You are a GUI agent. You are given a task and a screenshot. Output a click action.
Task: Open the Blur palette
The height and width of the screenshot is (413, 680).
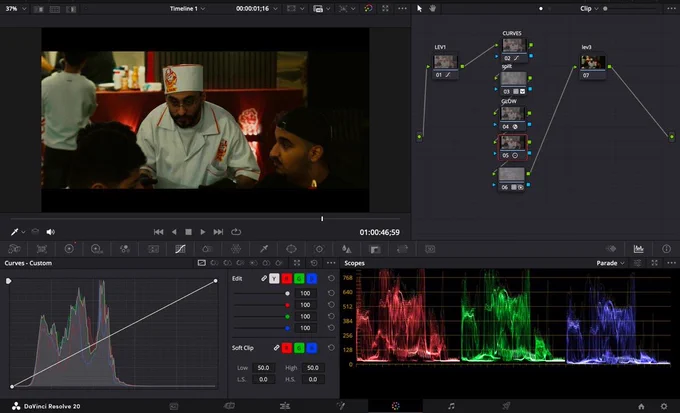pyautogui.click(x=347, y=249)
